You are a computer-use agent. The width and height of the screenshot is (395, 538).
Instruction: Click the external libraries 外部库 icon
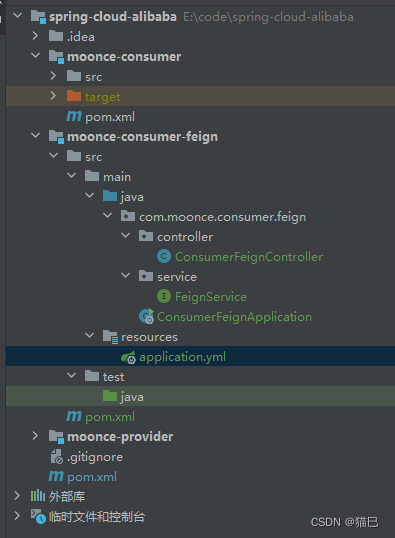click(x=38, y=496)
